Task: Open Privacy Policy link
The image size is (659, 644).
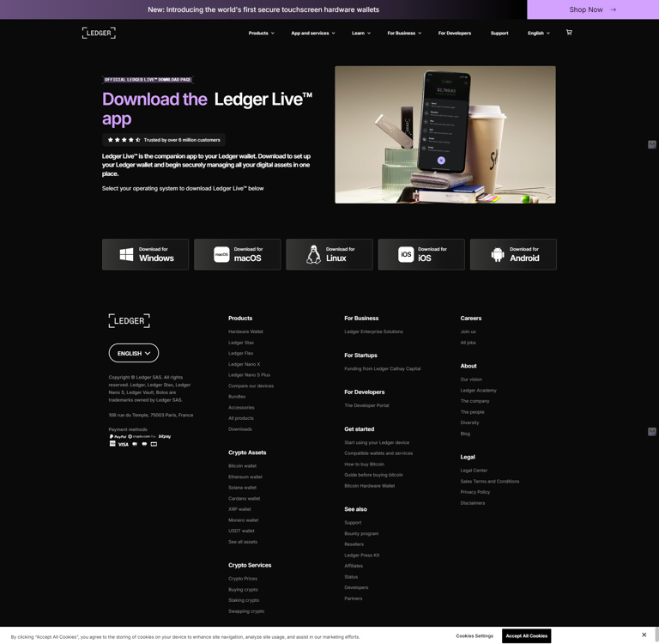Action: point(475,492)
